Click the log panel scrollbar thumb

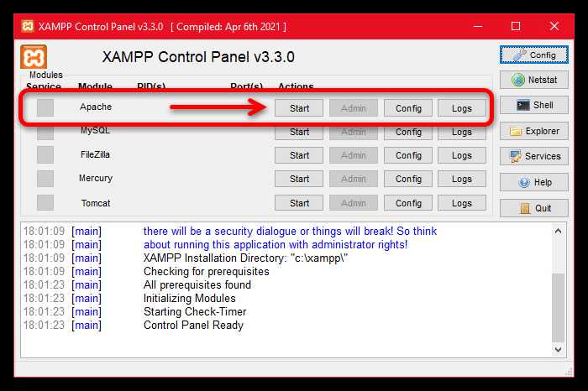tap(558, 308)
